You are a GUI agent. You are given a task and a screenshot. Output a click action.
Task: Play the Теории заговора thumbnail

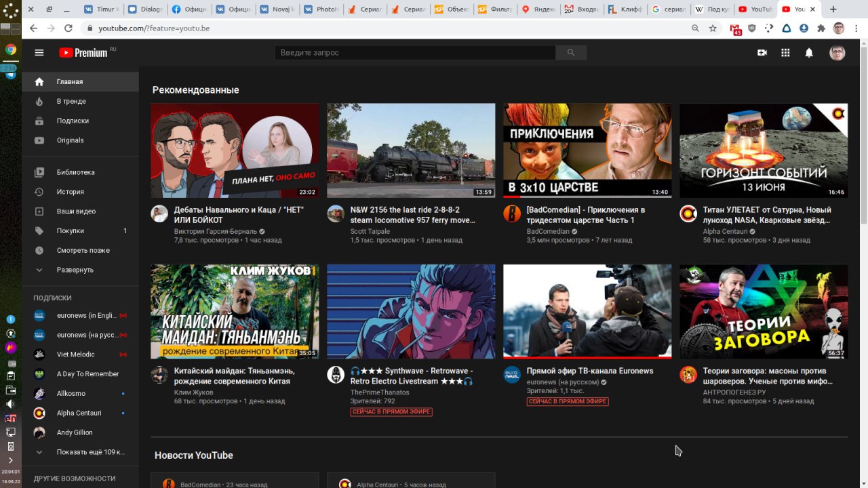tap(764, 312)
